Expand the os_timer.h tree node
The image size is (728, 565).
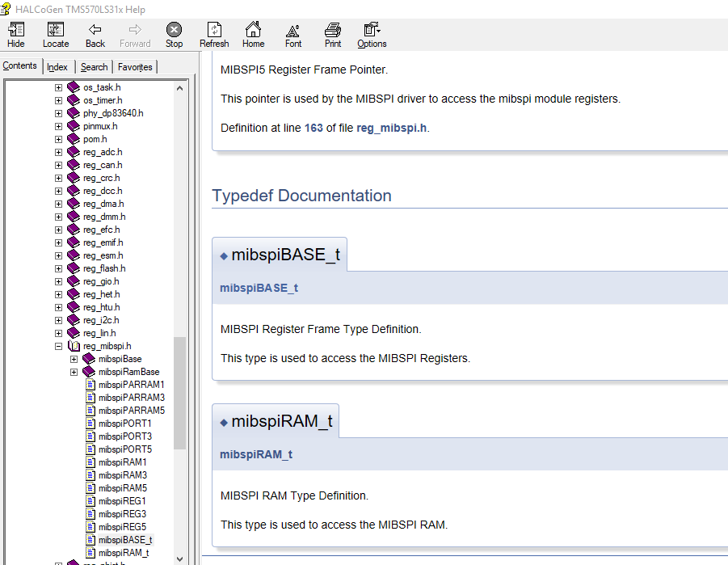coord(58,100)
